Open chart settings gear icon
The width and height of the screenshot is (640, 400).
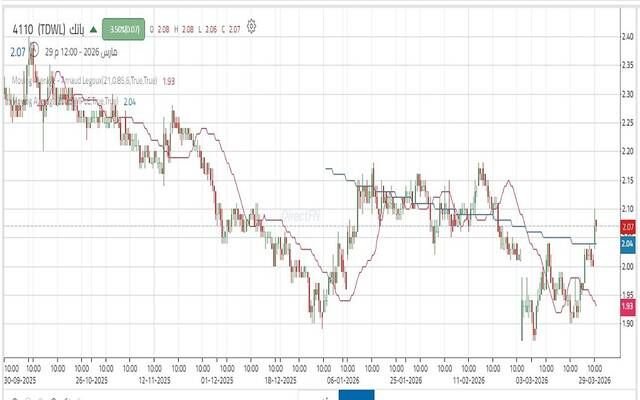tap(251, 27)
